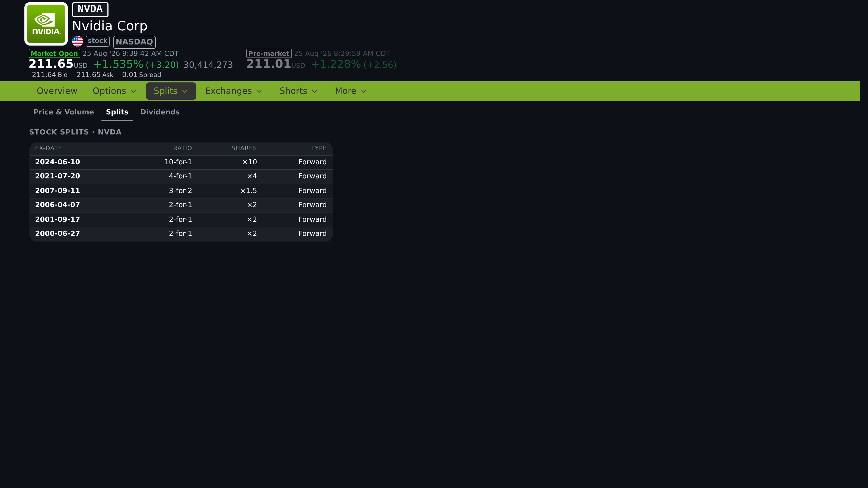Click the 10-for-1 ratio cell
Viewport: 868px width, 488px height.
click(x=178, y=162)
